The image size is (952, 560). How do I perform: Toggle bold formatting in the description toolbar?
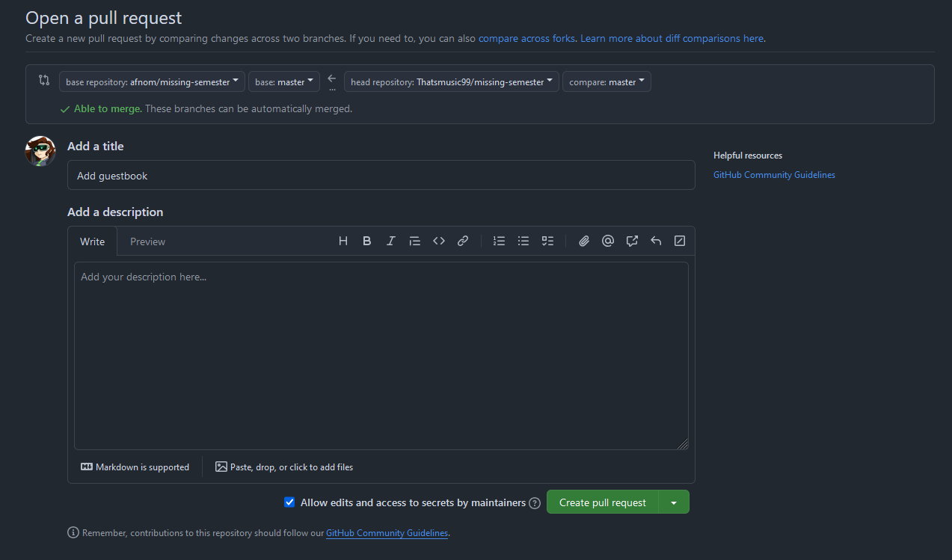366,240
